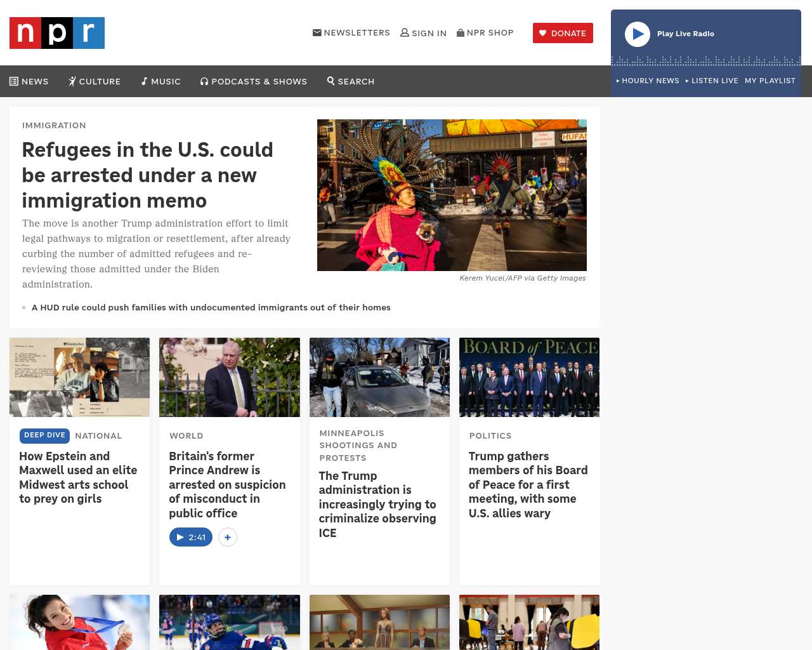Add Prince Andrew story to playlist

click(x=228, y=537)
